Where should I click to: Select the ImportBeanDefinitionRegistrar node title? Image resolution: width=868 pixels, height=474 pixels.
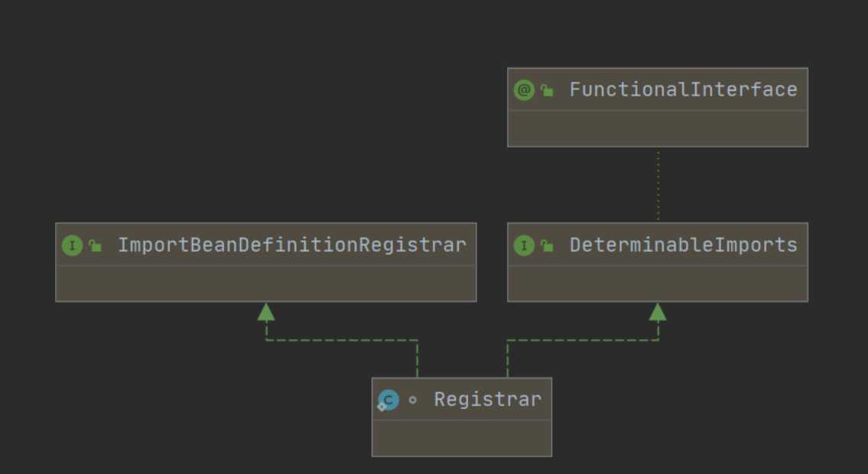(291, 245)
